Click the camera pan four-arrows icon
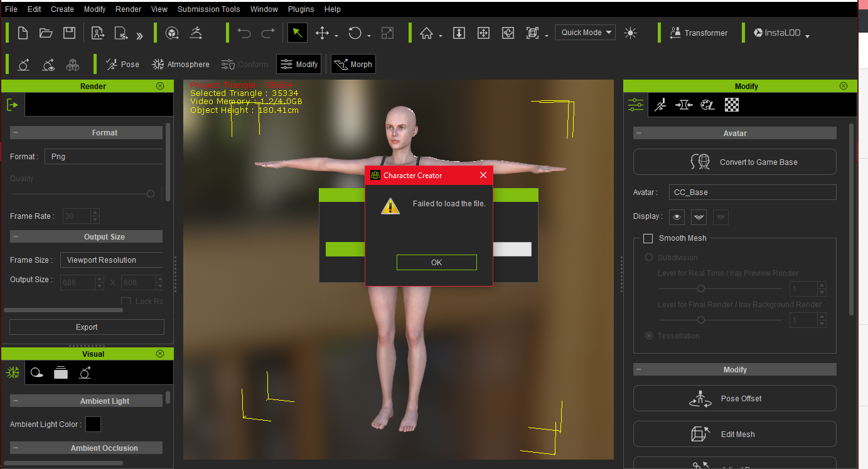868x469 pixels. click(483, 33)
